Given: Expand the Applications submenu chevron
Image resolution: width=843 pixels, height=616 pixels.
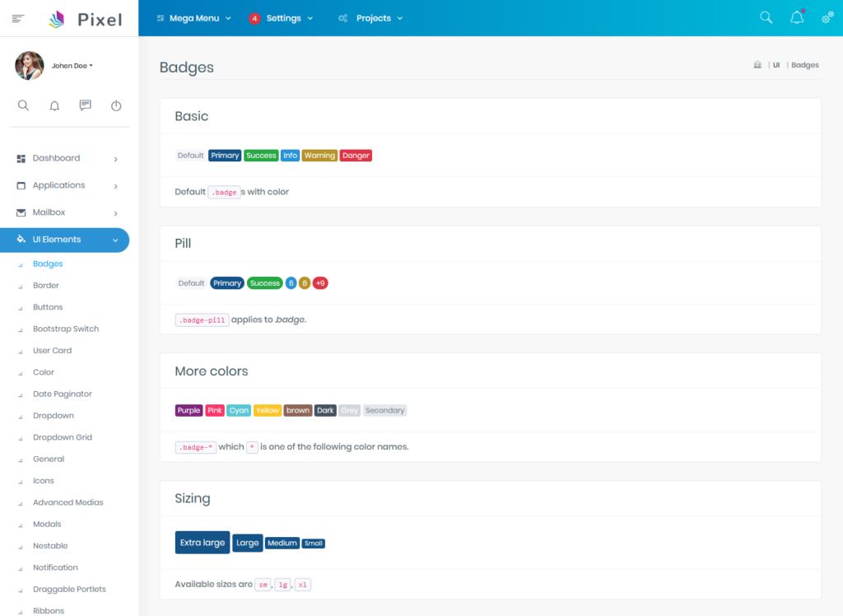Looking at the screenshot, I should 115,186.
